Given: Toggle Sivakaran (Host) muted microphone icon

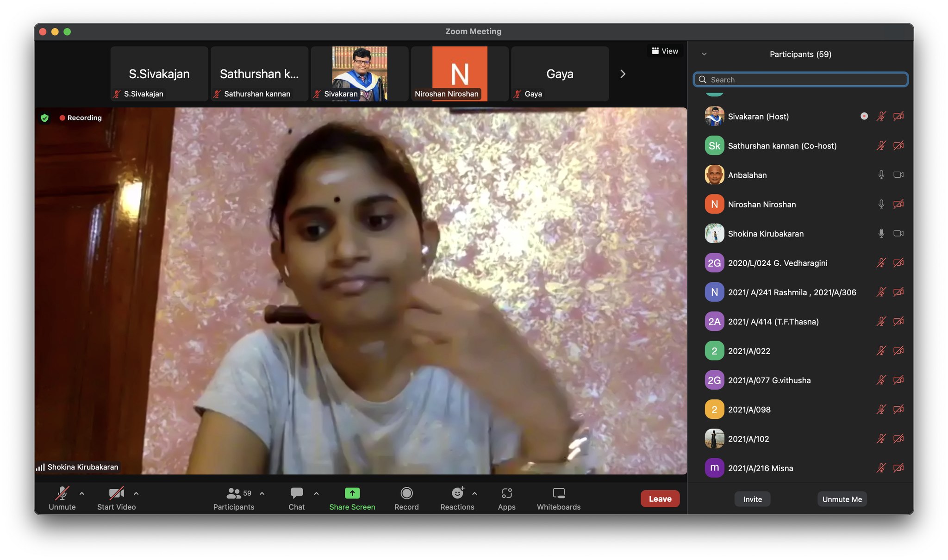Looking at the screenshot, I should coord(881,116).
